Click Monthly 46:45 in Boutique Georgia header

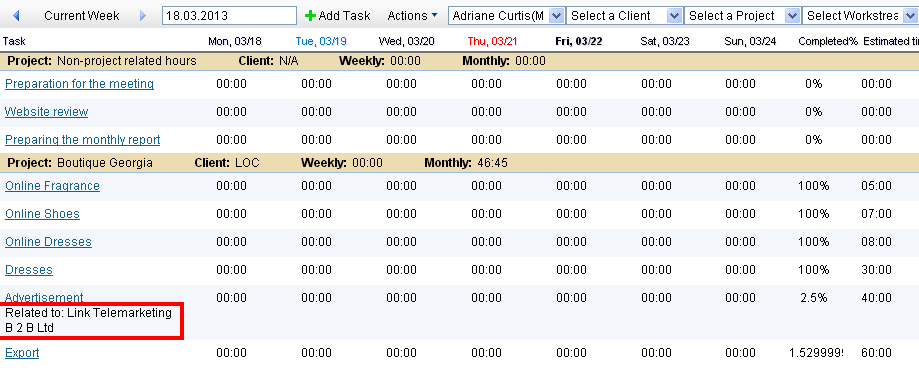pyautogui.click(x=466, y=163)
